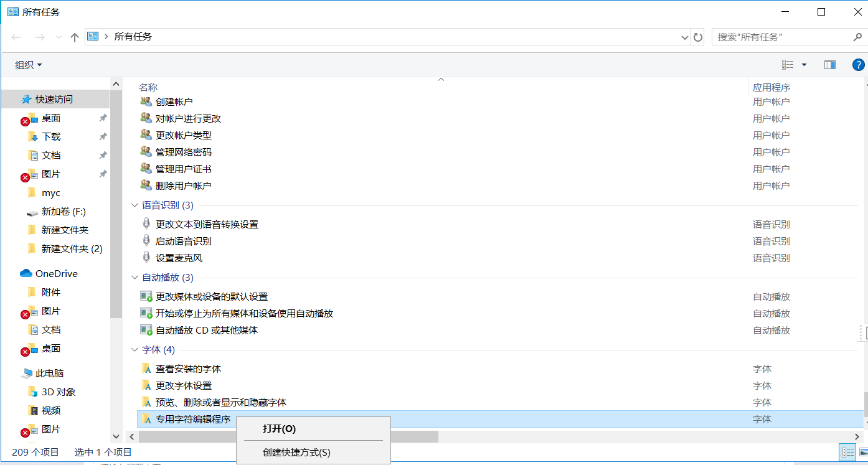Collapse the 字体 (4) group
Screen dimensions: 868x465
tap(134, 350)
